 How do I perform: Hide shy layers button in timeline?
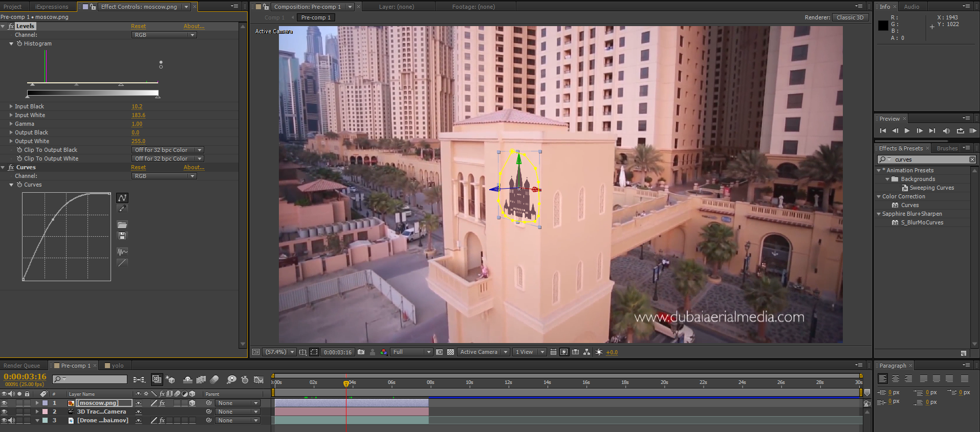click(188, 379)
